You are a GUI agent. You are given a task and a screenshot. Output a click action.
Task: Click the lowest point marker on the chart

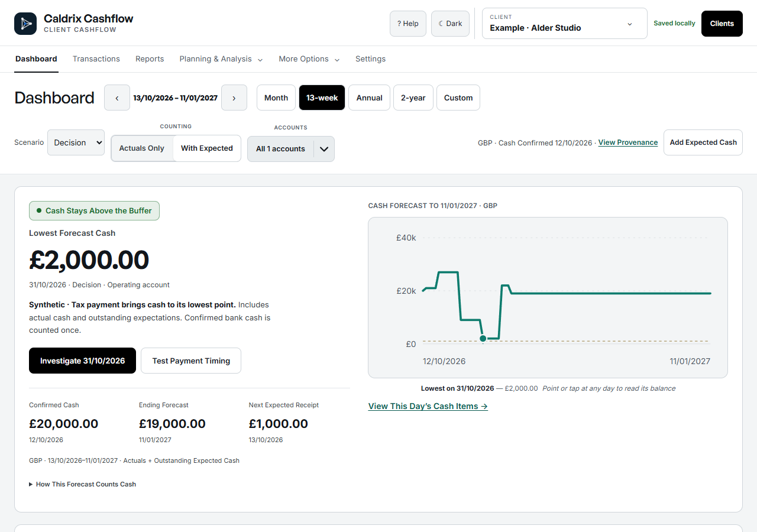tap(483, 338)
